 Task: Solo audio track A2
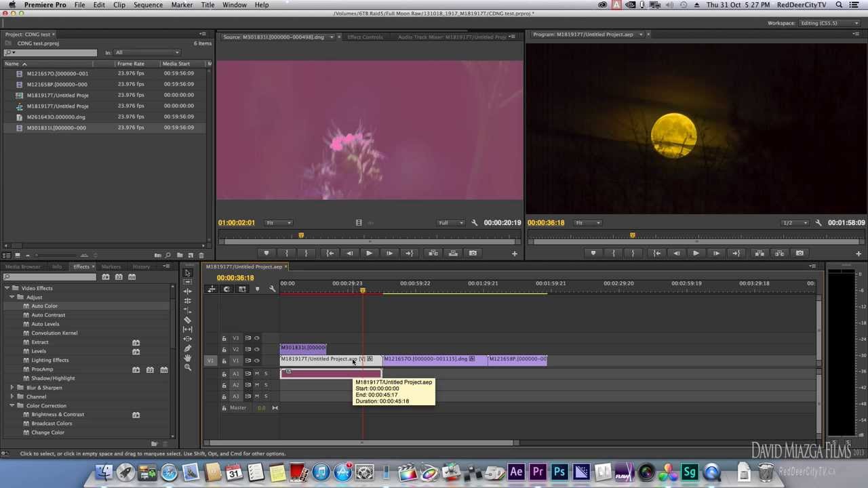click(266, 385)
